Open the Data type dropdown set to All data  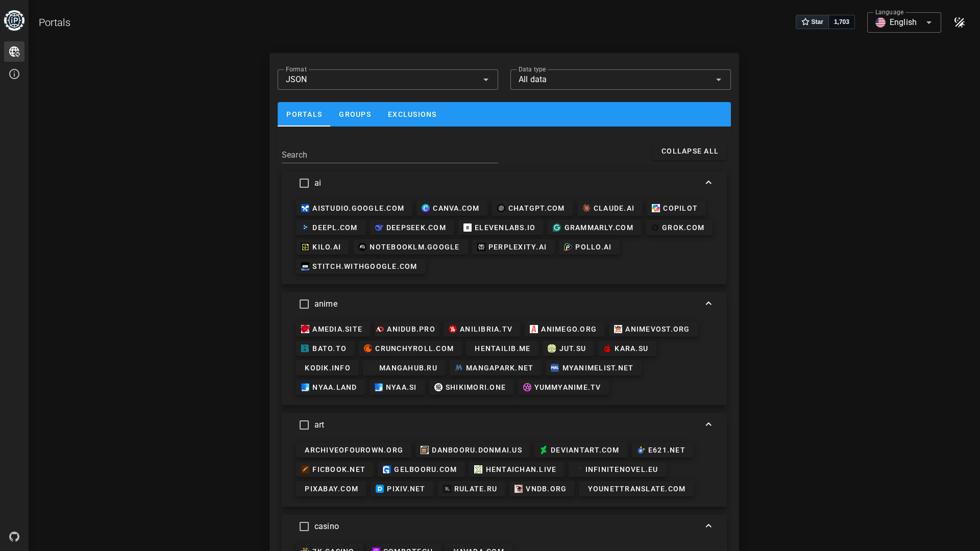point(621,80)
